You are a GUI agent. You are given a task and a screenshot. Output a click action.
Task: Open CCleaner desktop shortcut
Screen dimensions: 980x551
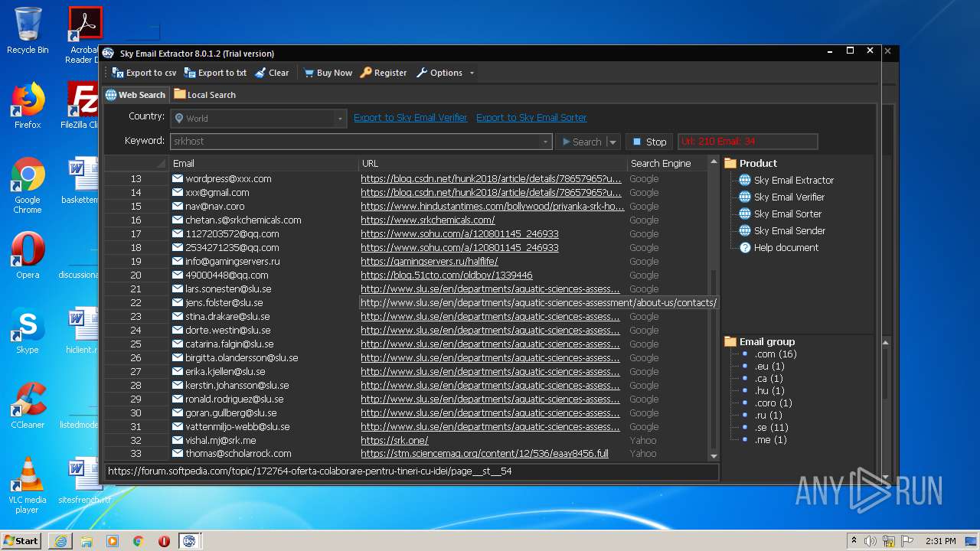click(28, 406)
